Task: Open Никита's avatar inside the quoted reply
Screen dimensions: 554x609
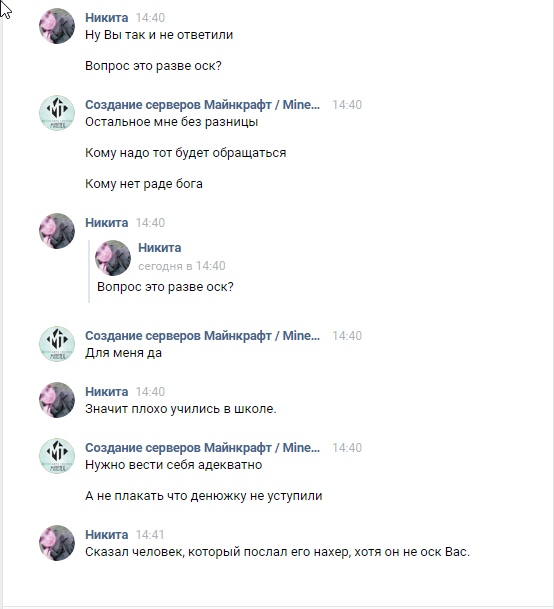Action: coord(113,258)
